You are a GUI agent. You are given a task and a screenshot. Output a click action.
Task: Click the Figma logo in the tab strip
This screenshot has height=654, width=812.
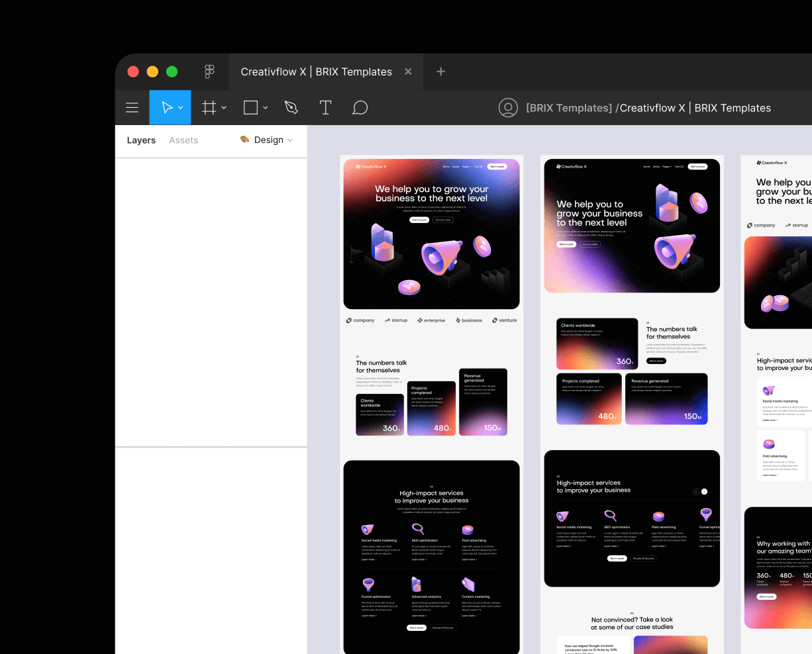point(209,71)
